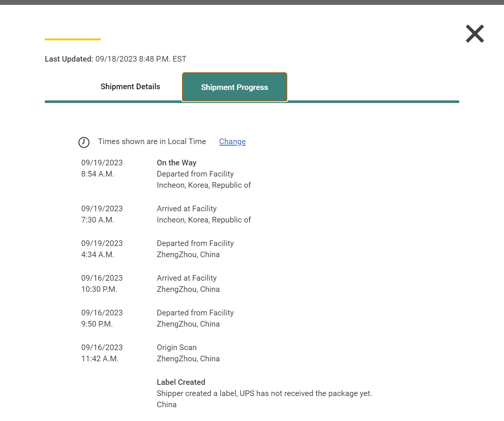The height and width of the screenshot is (421, 504).
Task: Click the 11:42 A.M. timestamp
Action: pyautogui.click(x=100, y=359)
